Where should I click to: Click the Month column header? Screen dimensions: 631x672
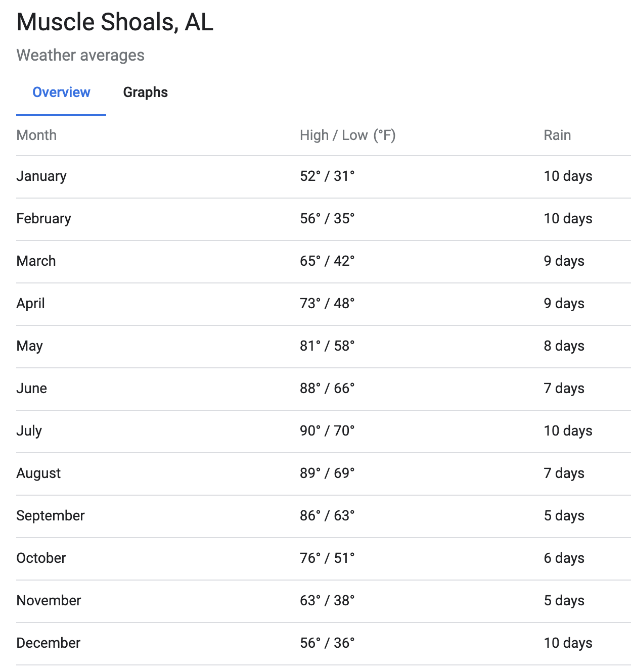(x=36, y=135)
